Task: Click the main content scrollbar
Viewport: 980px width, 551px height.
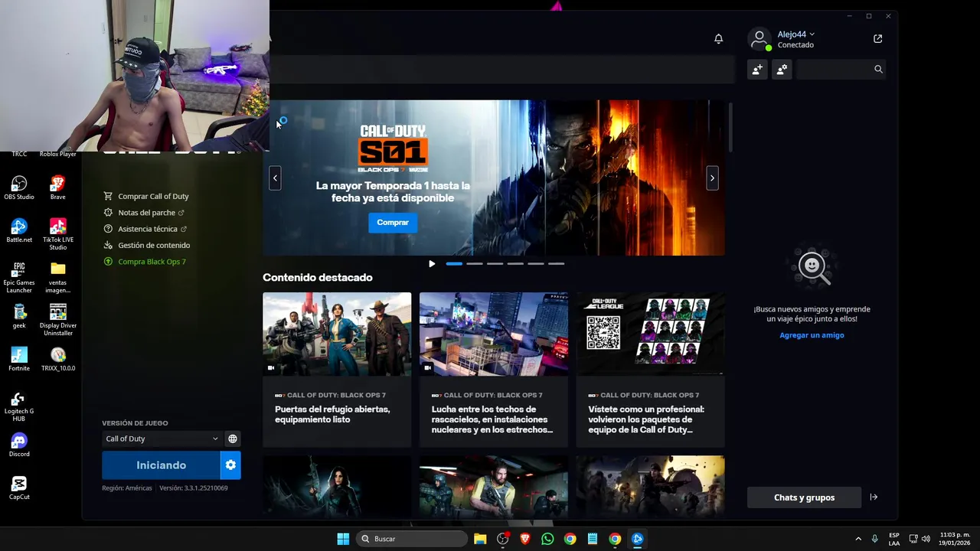Action: point(731,126)
